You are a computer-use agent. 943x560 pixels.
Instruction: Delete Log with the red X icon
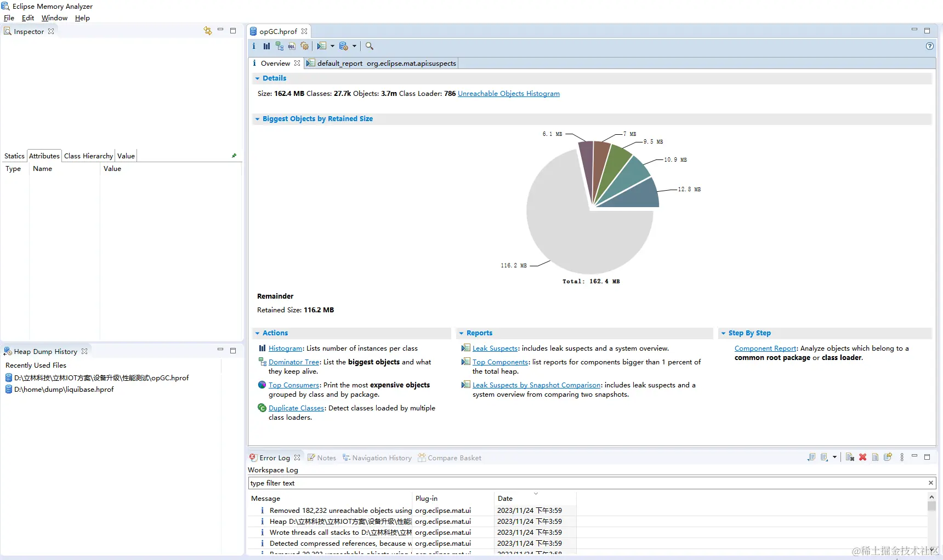[x=863, y=457]
